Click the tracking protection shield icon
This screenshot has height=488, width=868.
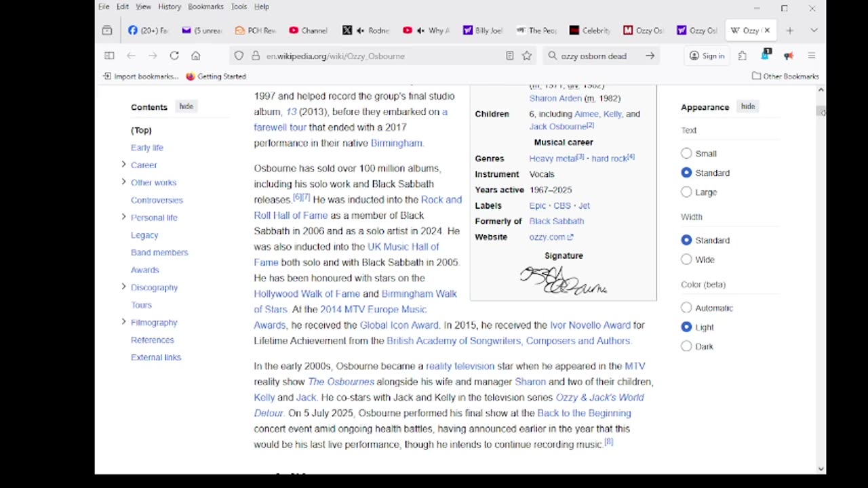239,56
